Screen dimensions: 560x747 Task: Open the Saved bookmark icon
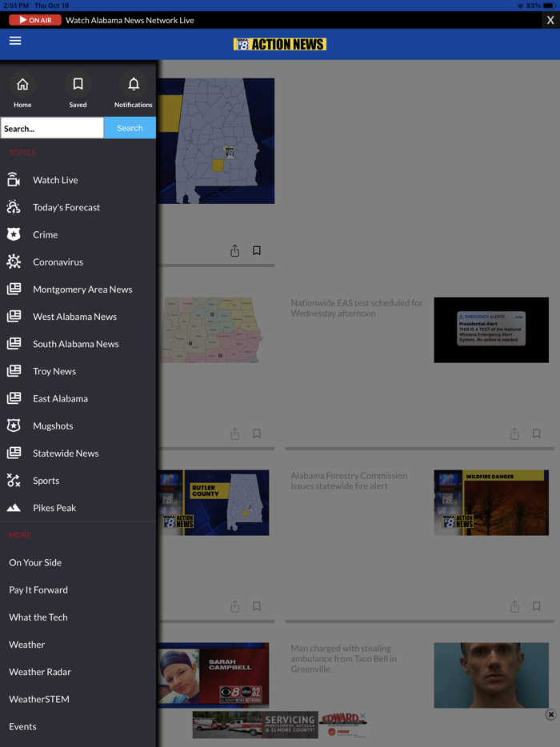click(78, 84)
